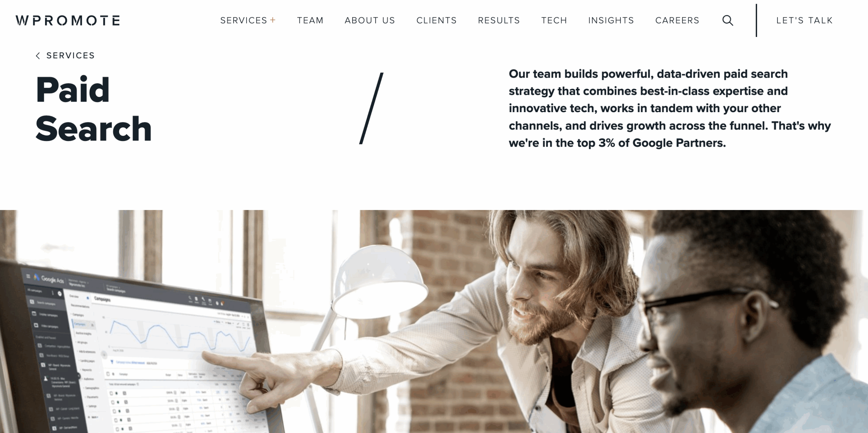The height and width of the screenshot is (433, 868).
Task: Click the hero photo of two men
Action: click(434, 321)
